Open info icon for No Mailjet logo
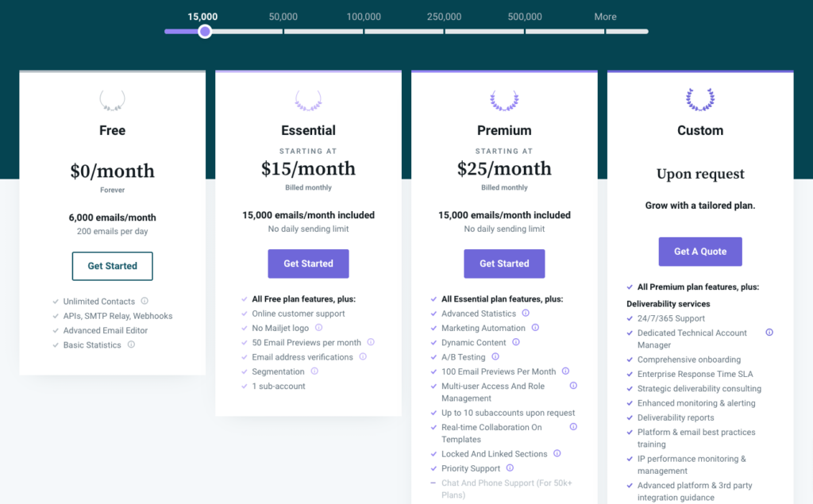The image size is (813, 504). [319, 328]
